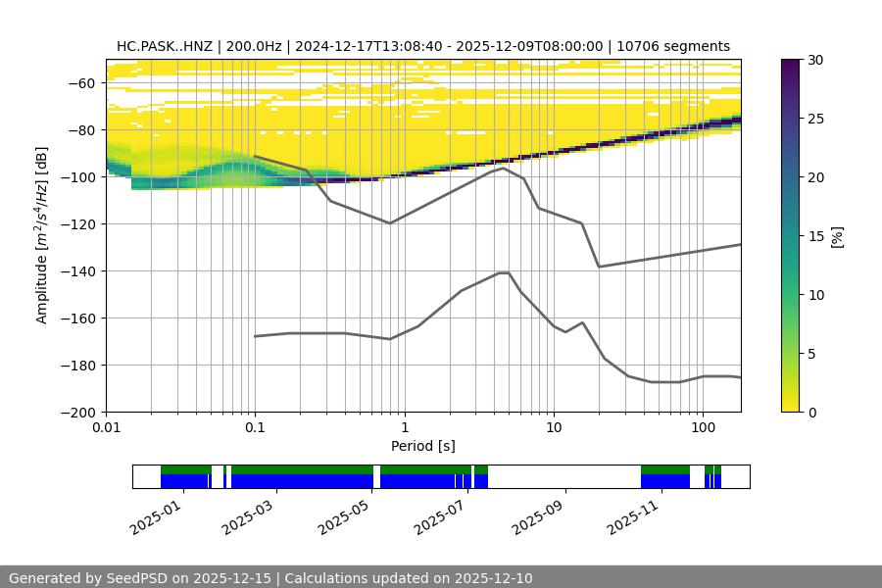The height and width of the screenshot is (588, 882).
Task: Click the −200 y-axis tick label
Action: (x=83, y=413)
